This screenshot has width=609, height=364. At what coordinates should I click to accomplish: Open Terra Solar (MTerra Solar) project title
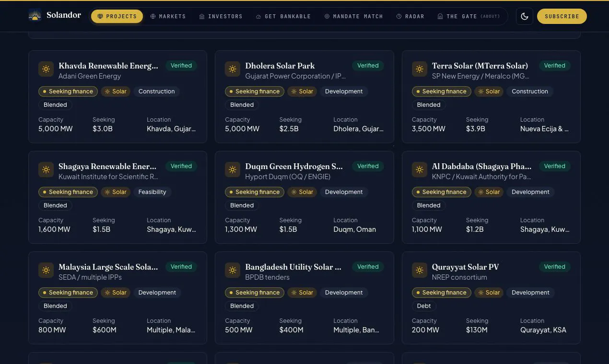point(480,66)
